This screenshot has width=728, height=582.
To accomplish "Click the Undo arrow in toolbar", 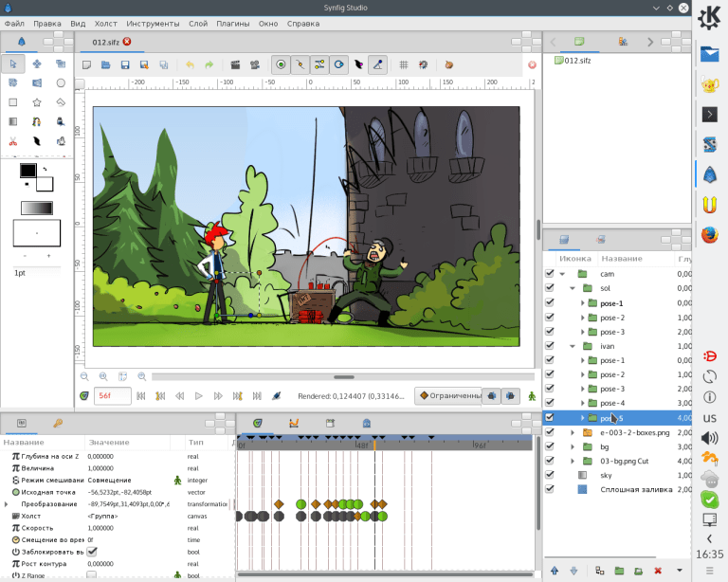I will (x=190, y=65).
